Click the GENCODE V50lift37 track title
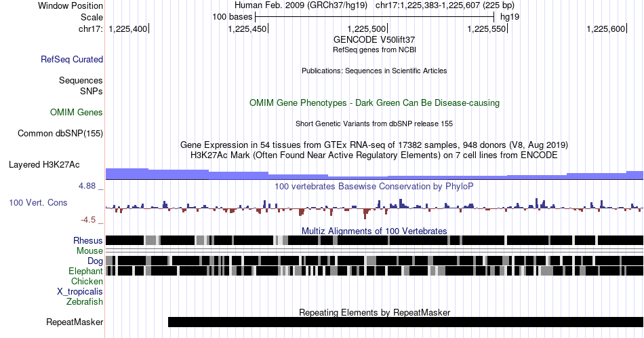 coord(374,40)
